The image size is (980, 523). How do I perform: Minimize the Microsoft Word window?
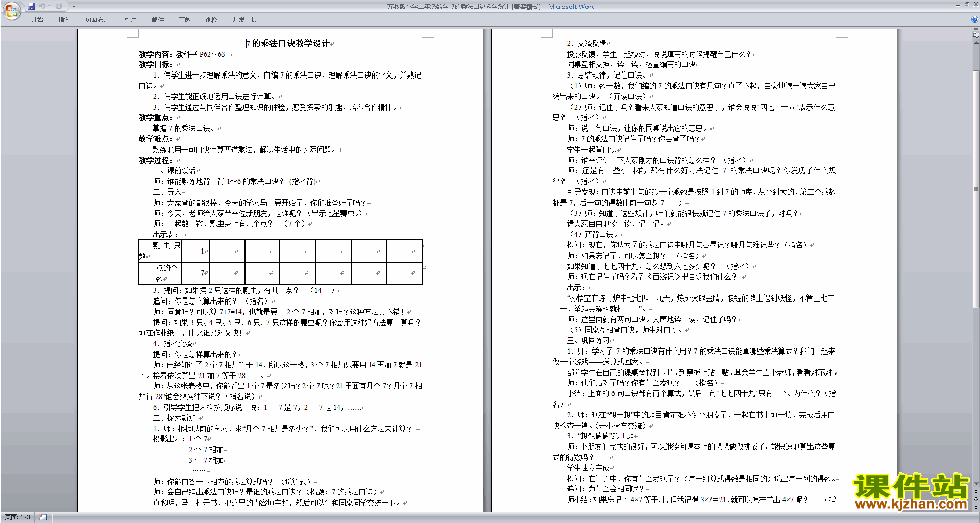click(x=958, y=5)
